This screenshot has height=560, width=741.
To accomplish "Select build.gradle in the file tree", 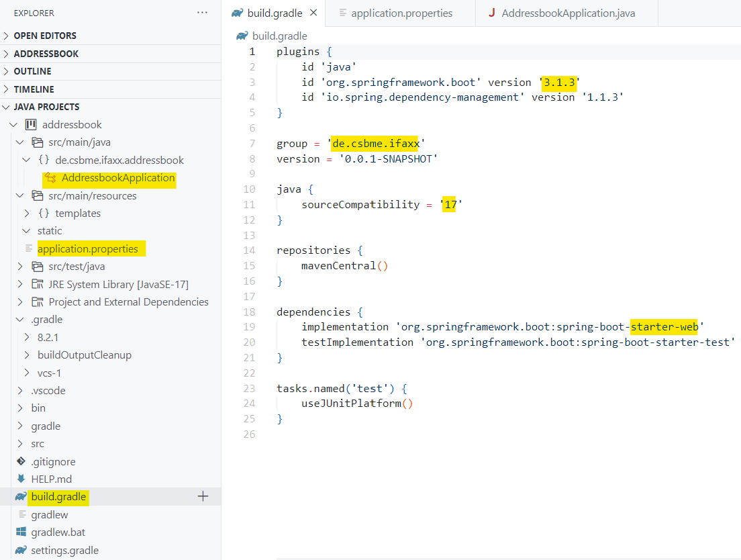I will (58, 497).
